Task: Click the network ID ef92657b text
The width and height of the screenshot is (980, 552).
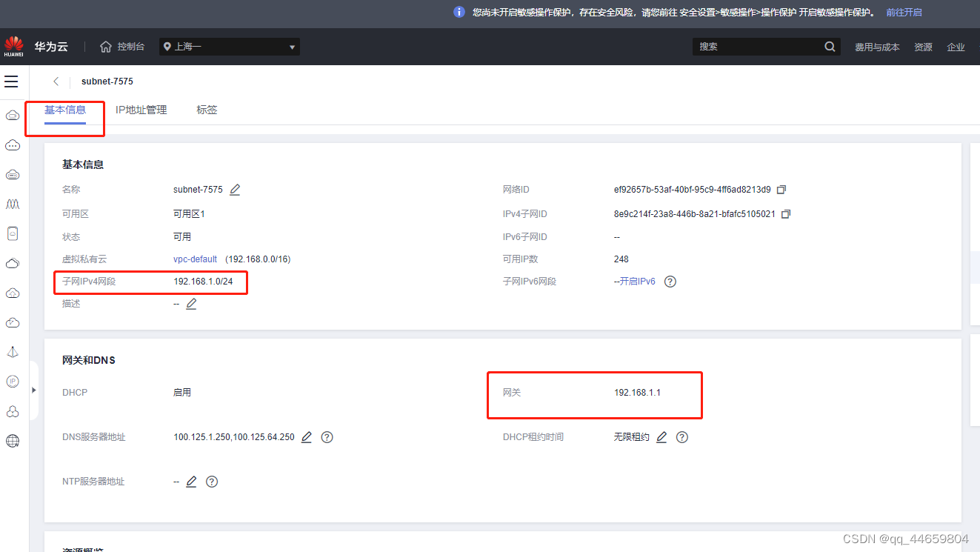Action: point(693,190)
